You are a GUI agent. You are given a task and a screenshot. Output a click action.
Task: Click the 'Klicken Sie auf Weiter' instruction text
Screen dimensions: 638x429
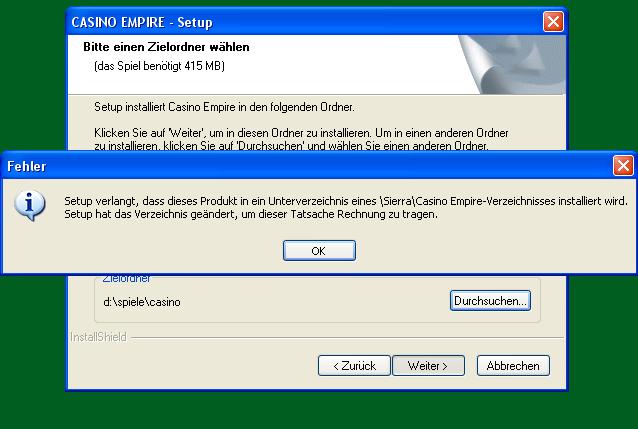pos(300,132)
